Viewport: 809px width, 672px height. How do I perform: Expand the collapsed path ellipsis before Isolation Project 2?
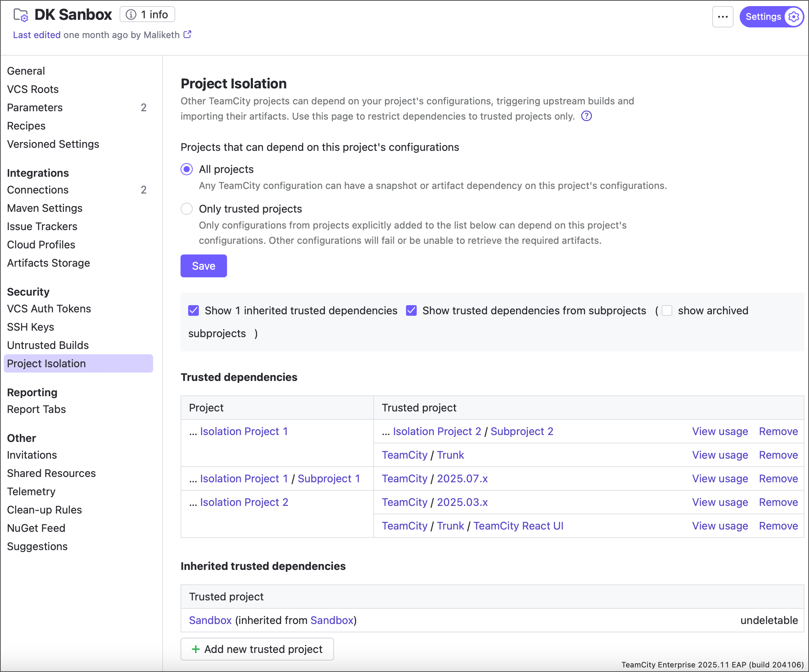coord(193,502)
